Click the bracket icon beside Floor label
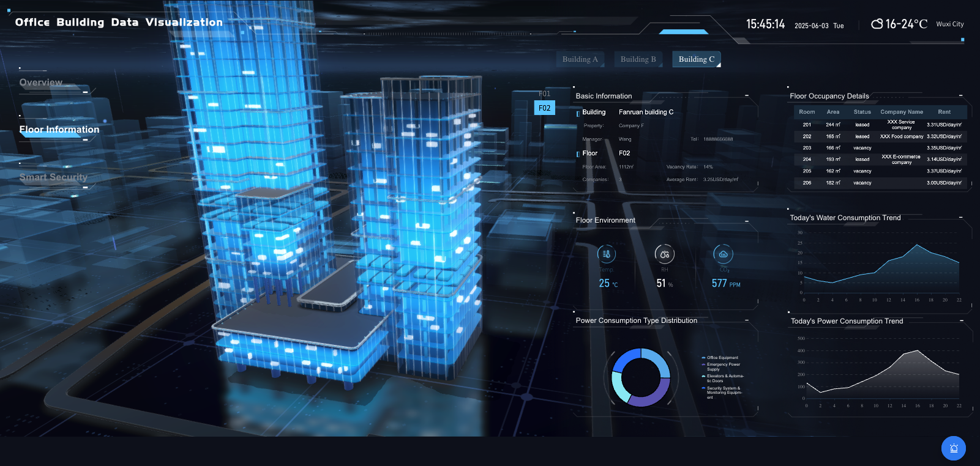 [x=578, y=154]
